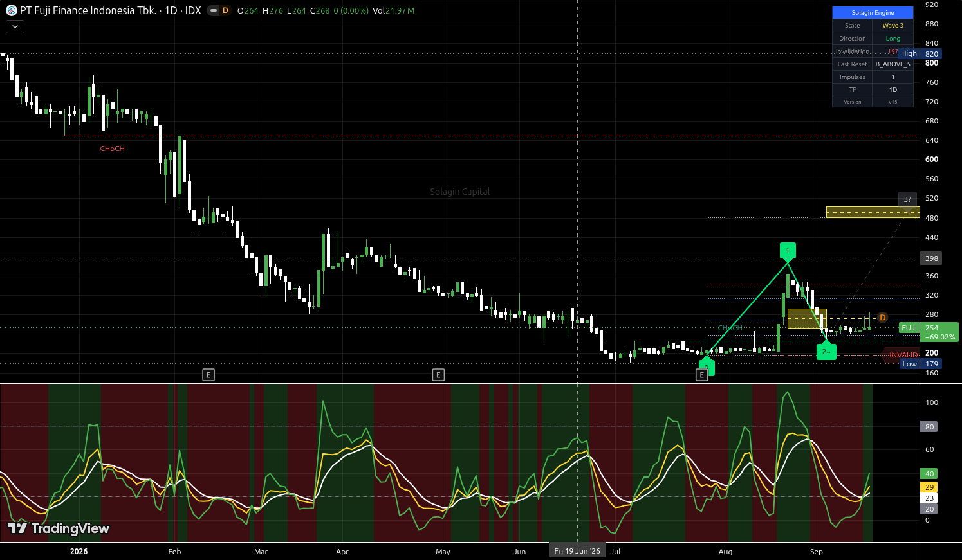Image resolution: width=962 pixels, height=560 pixels.
Task: Click the yellow Wave 3 state value
Action: point(893,26)
